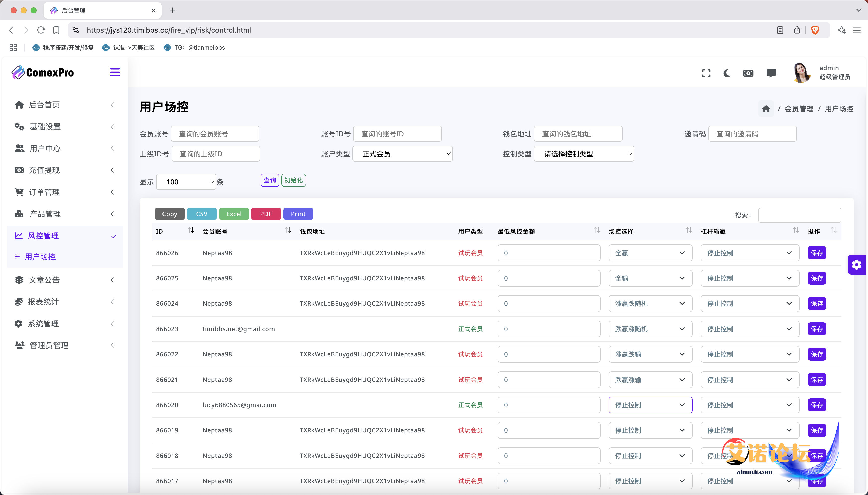
Task: Click the ComexPro logo
Action: tap(42, 72)
